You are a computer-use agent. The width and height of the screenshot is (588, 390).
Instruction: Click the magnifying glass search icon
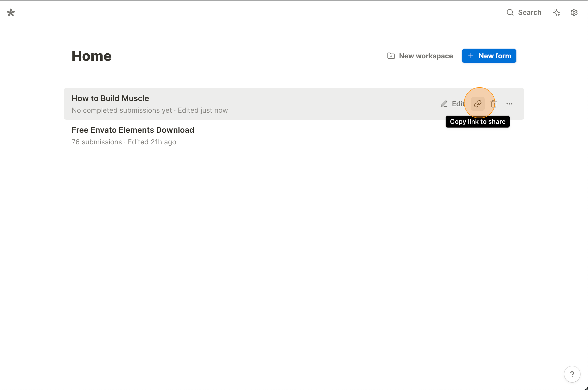click(x=510, y=12)
